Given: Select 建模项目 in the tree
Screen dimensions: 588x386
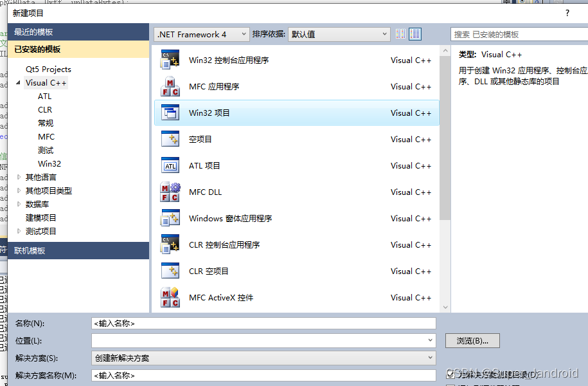Looking at the screenshot, I should tap(41, 217).
